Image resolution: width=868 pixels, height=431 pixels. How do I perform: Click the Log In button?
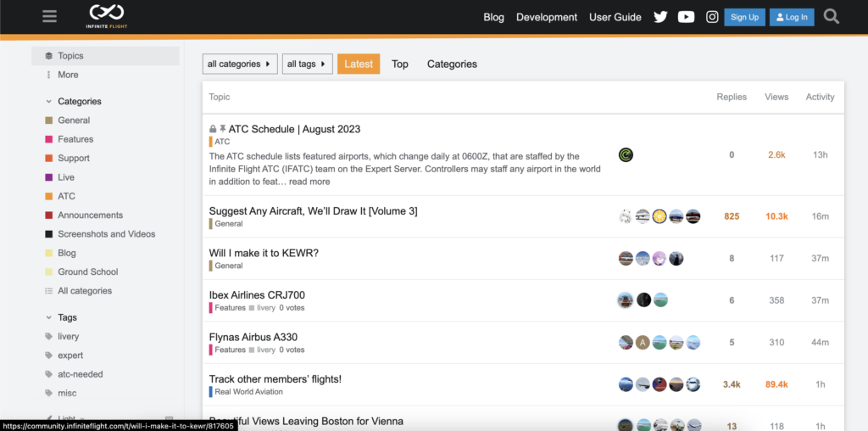coord(792,17)
